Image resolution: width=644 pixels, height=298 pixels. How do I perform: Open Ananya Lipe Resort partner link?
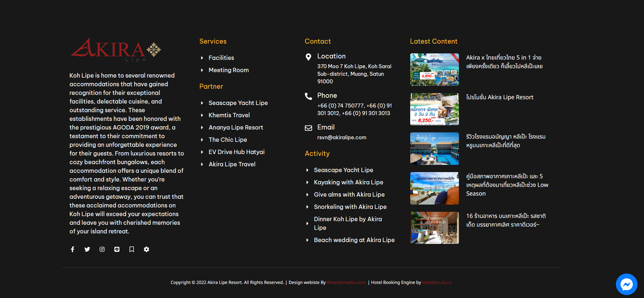point(236,127)
